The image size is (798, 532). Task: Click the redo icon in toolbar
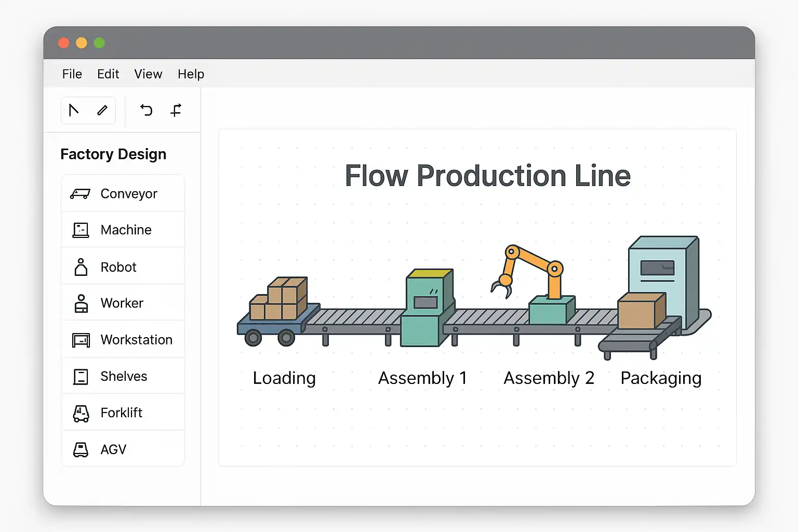pyautogui.click(x=176, y=110)
